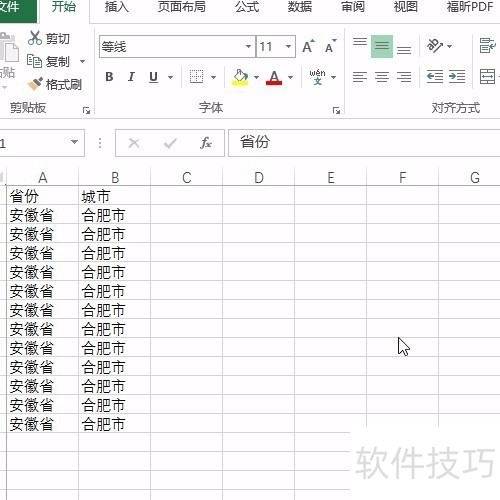The width and height of the screenshot is (500, 500).
Task: Expand the borders dropdown arrow
Action: (x=213, y=77)
